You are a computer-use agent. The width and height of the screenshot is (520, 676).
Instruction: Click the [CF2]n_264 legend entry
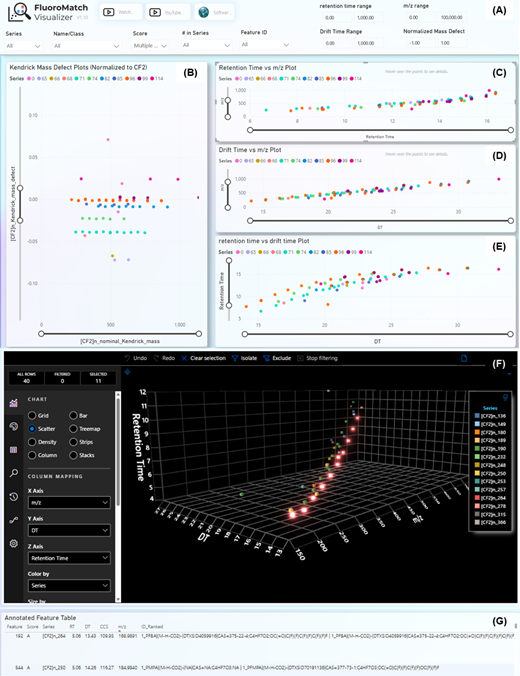point(490,498)
